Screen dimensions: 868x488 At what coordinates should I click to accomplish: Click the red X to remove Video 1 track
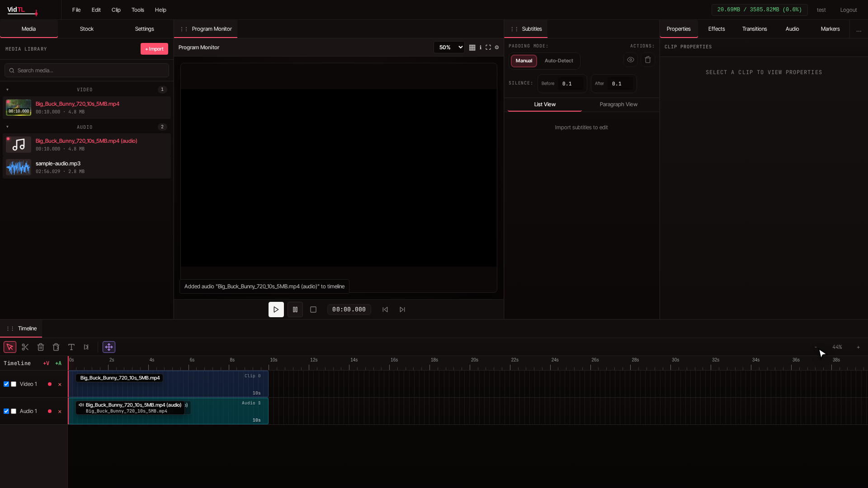click(x=60, y=385)
